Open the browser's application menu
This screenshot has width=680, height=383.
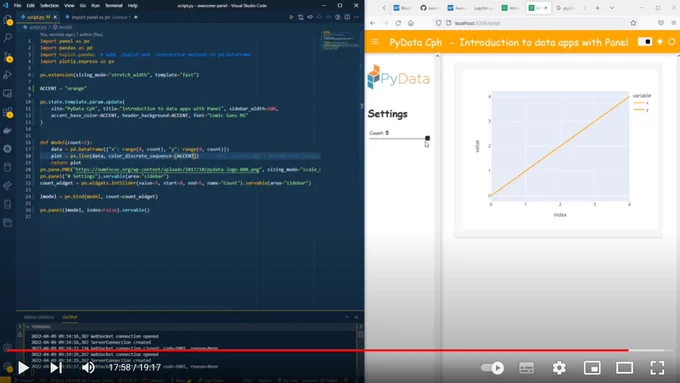pyautogui.click(x=673, y=23)
